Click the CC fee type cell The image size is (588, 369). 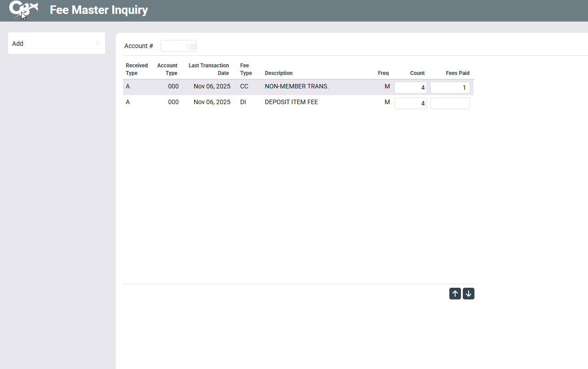coord(244,86)
